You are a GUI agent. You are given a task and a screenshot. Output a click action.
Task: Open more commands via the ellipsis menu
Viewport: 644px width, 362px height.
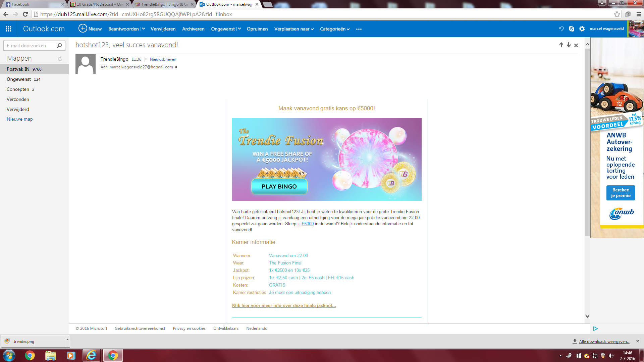(359, 29)
